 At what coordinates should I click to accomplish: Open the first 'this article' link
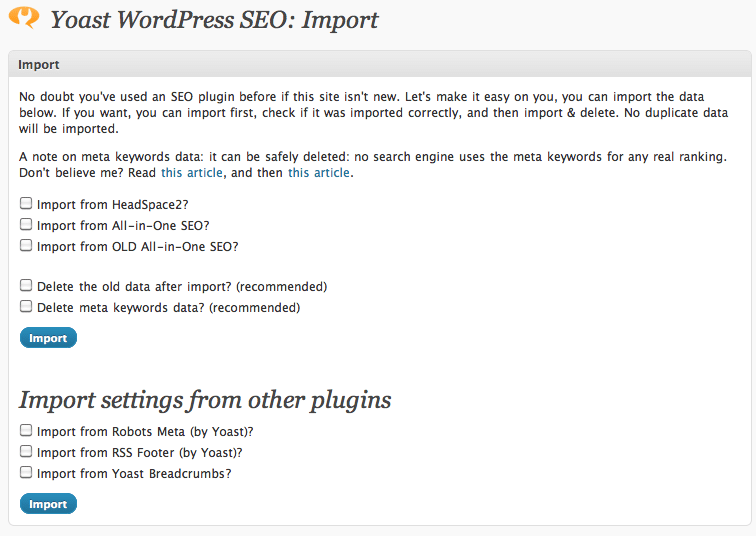pos(192,173)
